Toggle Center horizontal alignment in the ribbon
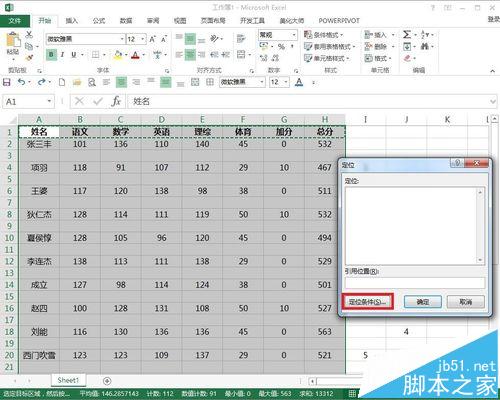Screen dimensions: 500x400 click(x=190, y=54)
